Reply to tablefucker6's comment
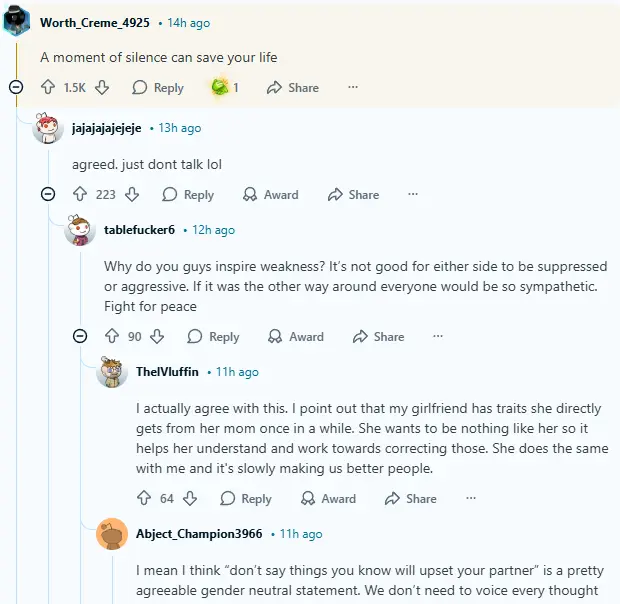Image resolution: width=620 pixels, height=604 pixels. tap(213, 337)
